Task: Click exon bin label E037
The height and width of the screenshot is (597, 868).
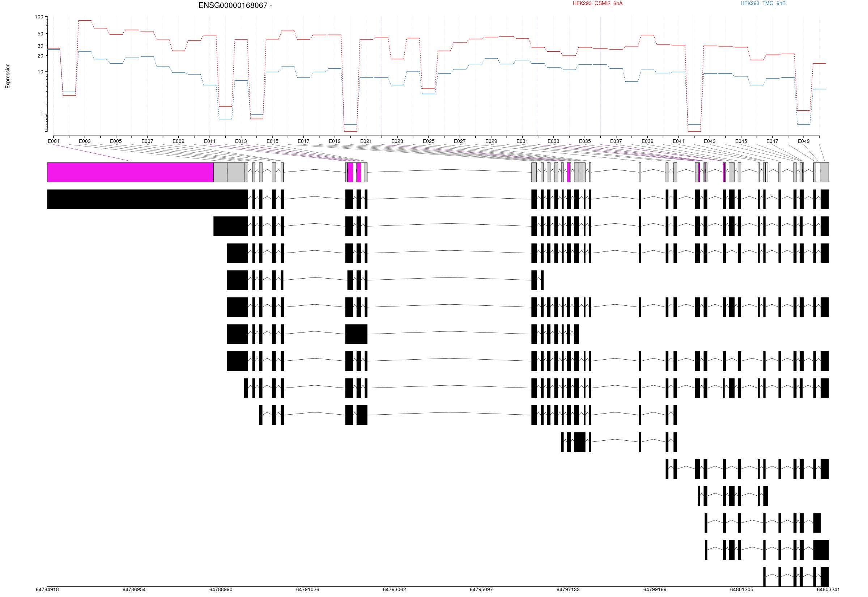Action: coord(616,141)
